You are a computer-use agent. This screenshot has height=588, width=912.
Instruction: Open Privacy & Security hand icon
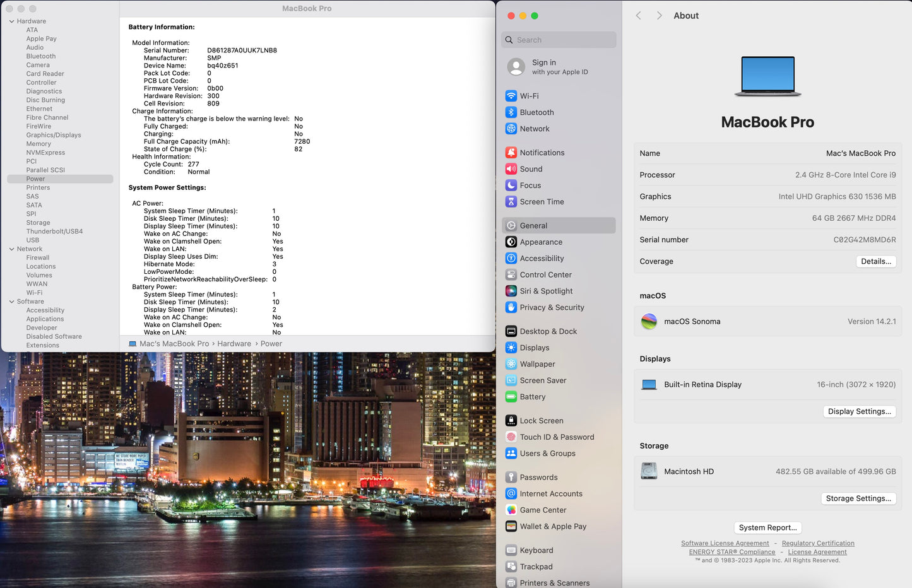[511, 308]
